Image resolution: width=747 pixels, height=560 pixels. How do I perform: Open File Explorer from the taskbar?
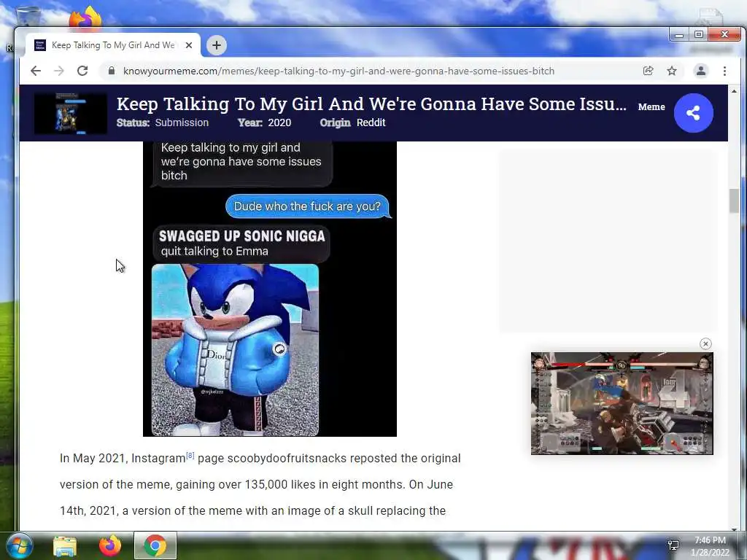[65, 545]
